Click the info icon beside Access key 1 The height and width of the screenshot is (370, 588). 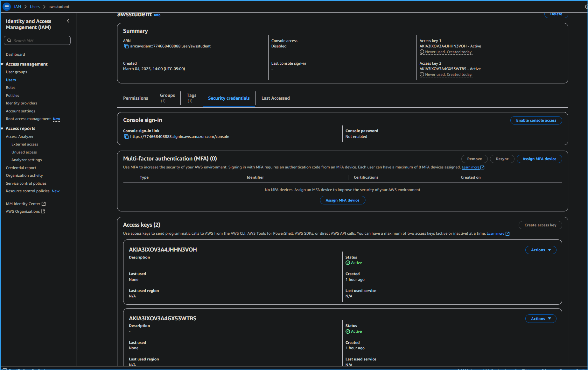[422, 52]
